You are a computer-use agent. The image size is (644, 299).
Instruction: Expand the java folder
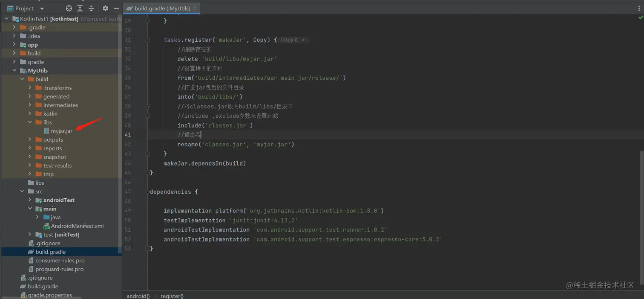point(37,218)
